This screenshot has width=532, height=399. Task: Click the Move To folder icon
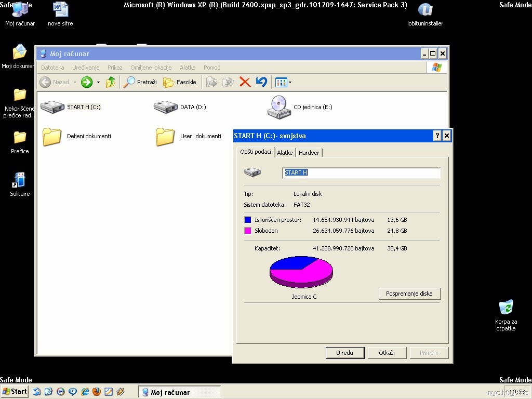click(x=212, y=82)
